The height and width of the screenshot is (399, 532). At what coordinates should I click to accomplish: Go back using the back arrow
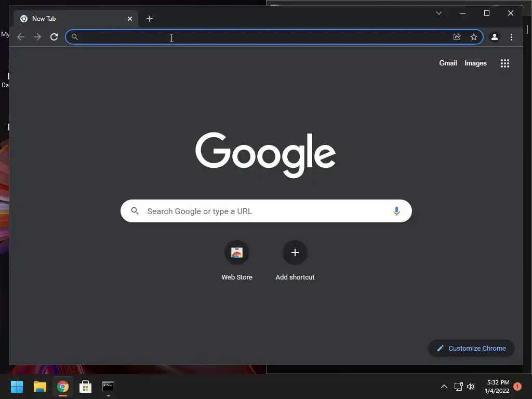click(x=21, y=37)
